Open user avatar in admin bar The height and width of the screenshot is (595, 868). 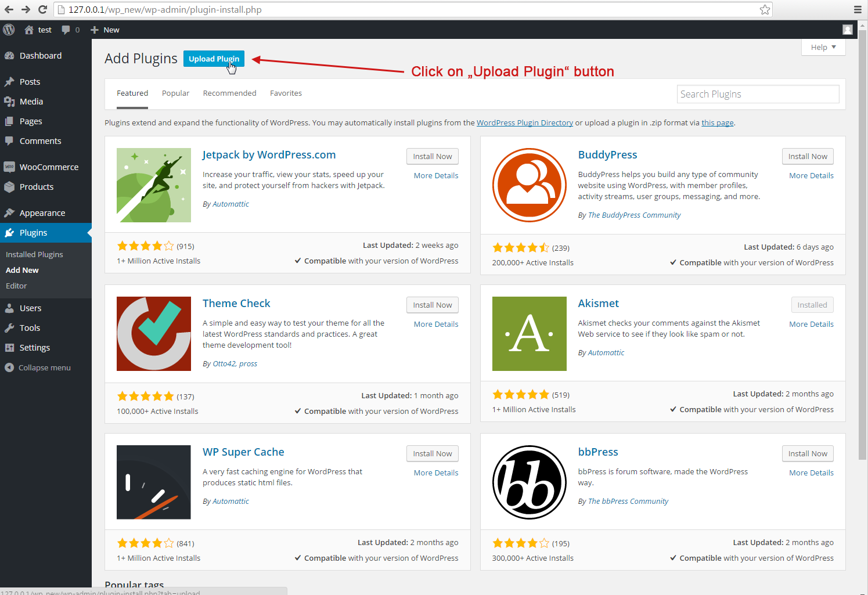848,30
